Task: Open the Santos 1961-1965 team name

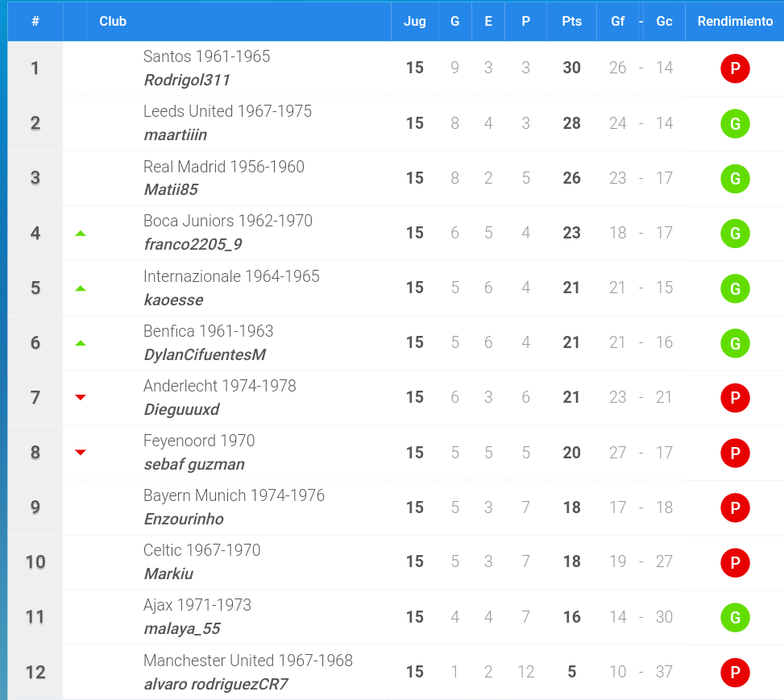Action: click(206, 56)
